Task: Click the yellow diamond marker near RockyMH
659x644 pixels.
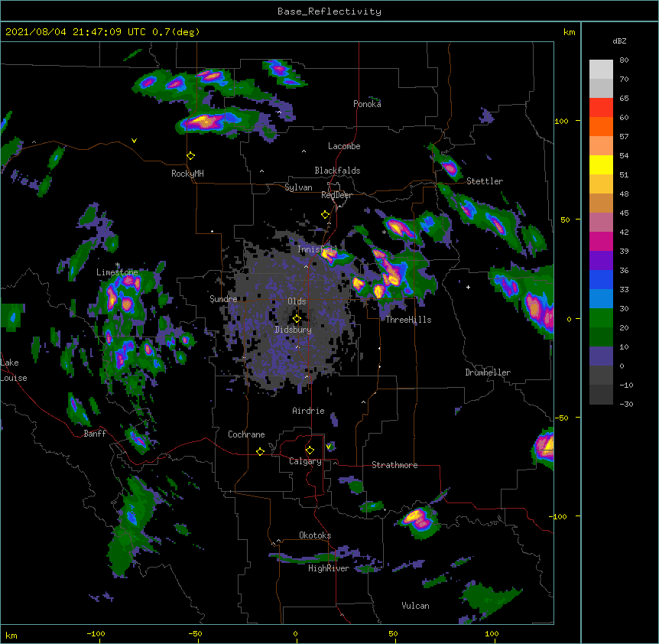Action: pos(191,156)
